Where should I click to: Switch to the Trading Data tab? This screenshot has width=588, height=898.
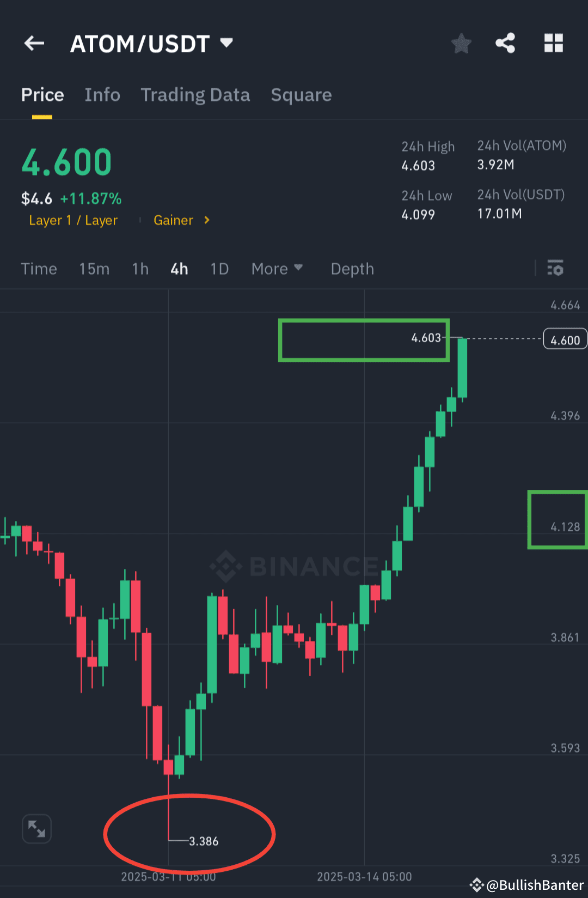click(x=195, y=95)
